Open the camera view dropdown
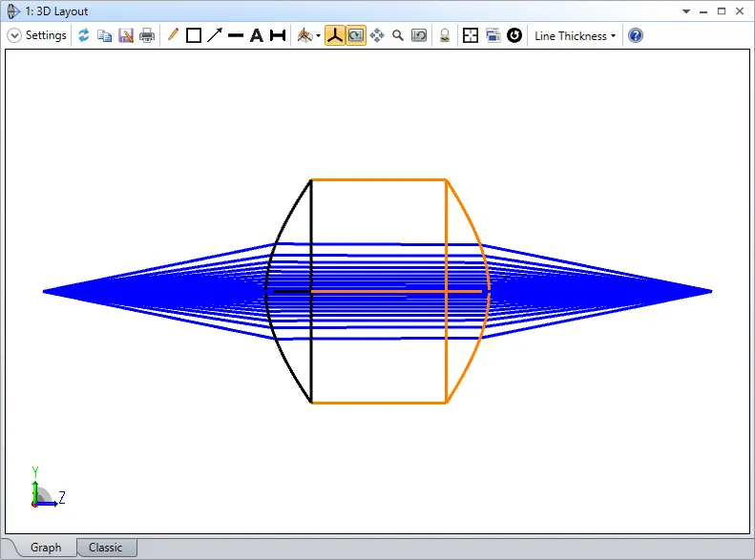Screen dimensions: 755x560 click(308, 35)
